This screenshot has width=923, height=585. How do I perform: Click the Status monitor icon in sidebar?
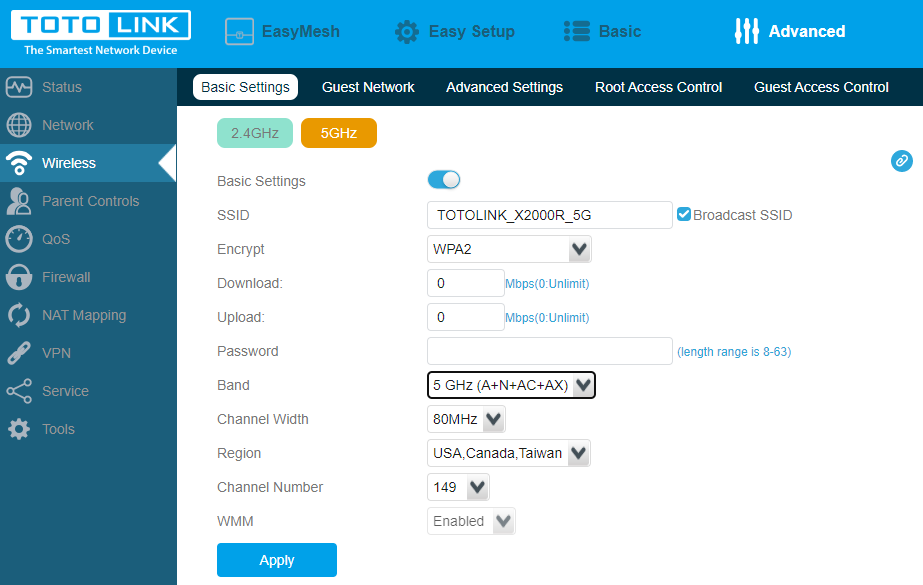(x=19, y=87)
